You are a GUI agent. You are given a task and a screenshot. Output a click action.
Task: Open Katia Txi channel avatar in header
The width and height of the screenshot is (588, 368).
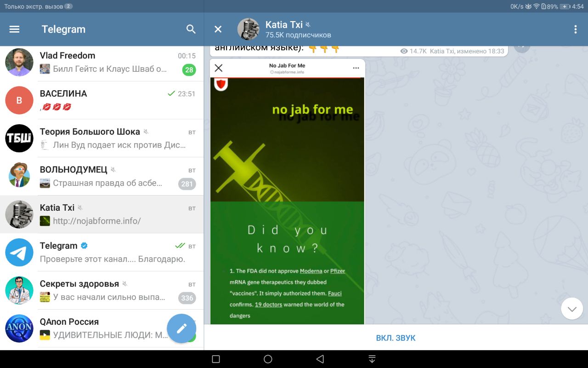249,29
